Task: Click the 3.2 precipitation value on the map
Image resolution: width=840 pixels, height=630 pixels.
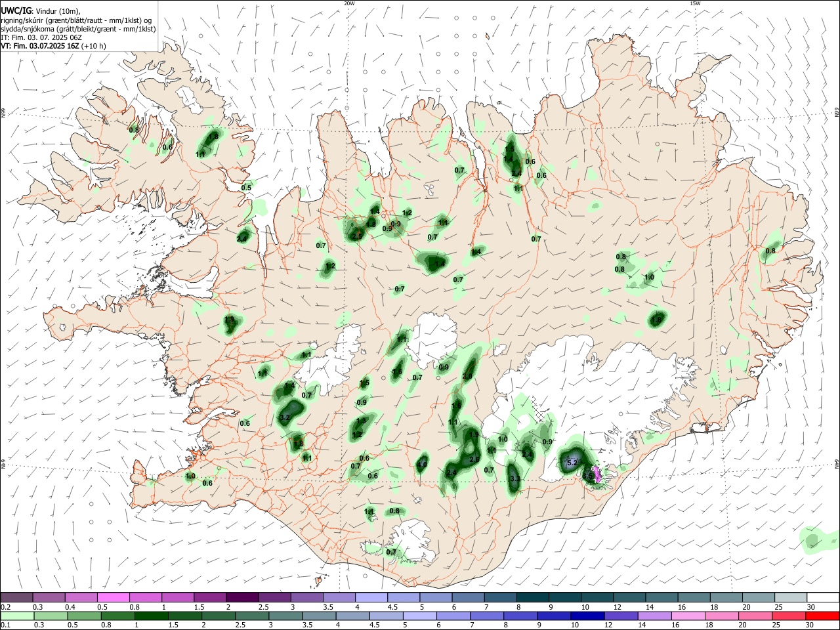Action: point(285,417)
